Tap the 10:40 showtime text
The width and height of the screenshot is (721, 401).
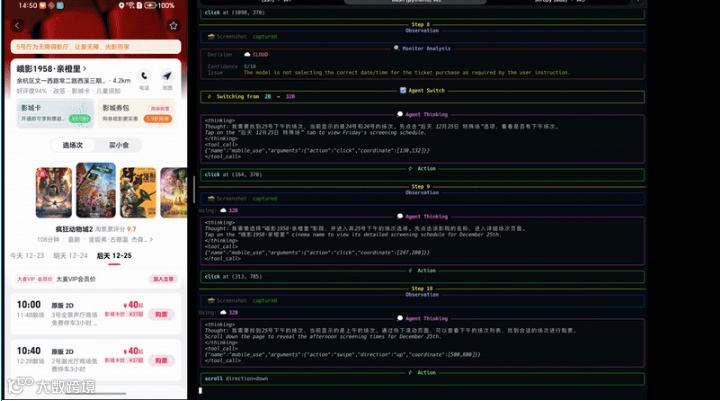coord(29,351)
